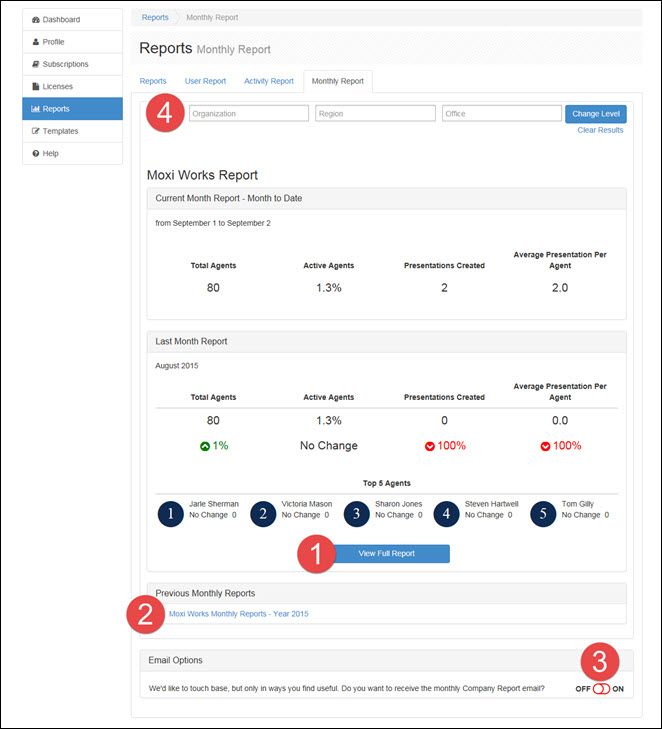
Task: Click the Reports bar chart icon
Action: (35, 109)
